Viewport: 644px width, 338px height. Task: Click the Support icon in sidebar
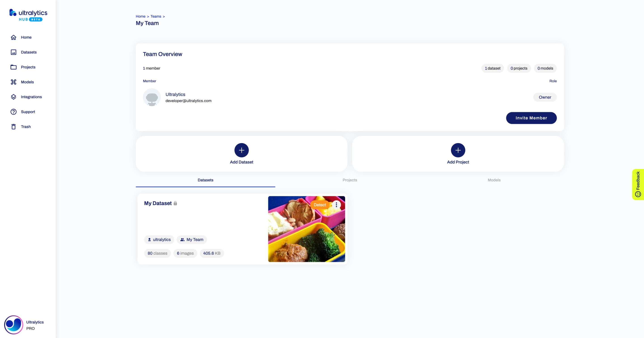click(14, 112)
